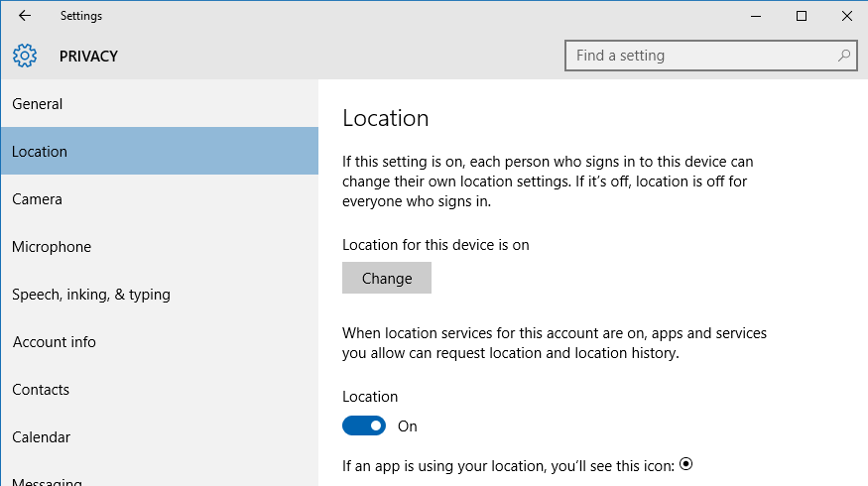Focus the Find a setting search box
Screen dimensions: 868x486
[x=711, y=56]
